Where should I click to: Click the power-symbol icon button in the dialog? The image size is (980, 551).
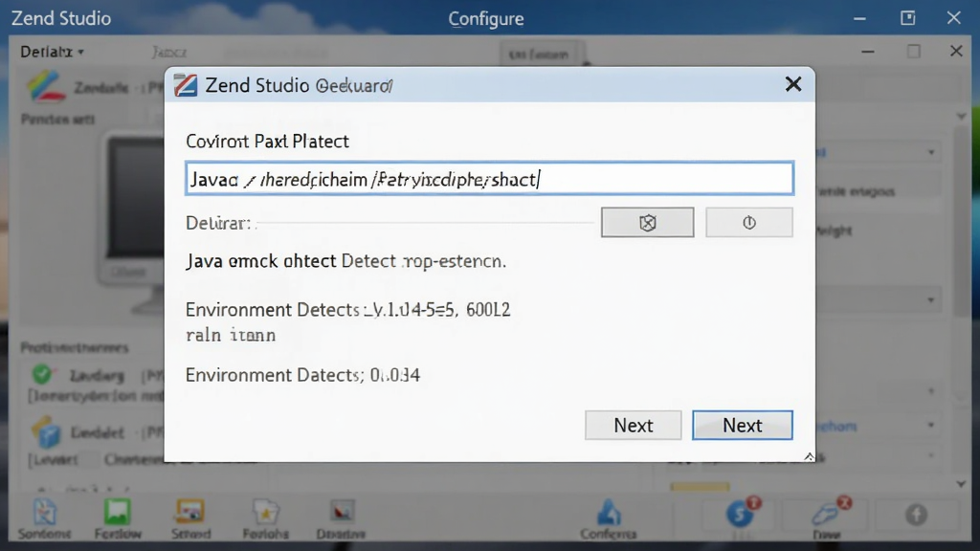pyautogui.click(x=749, y=222)
